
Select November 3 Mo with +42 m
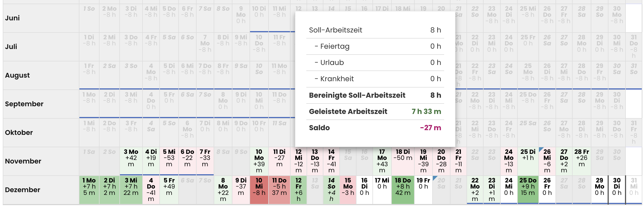coord(131,161)
